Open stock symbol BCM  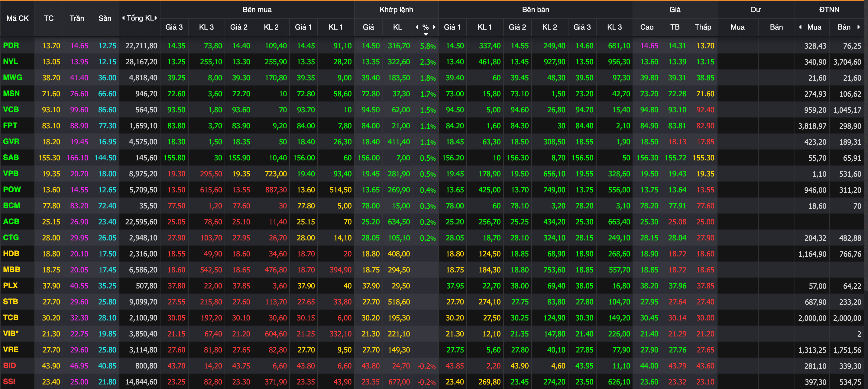coord(12,205)
